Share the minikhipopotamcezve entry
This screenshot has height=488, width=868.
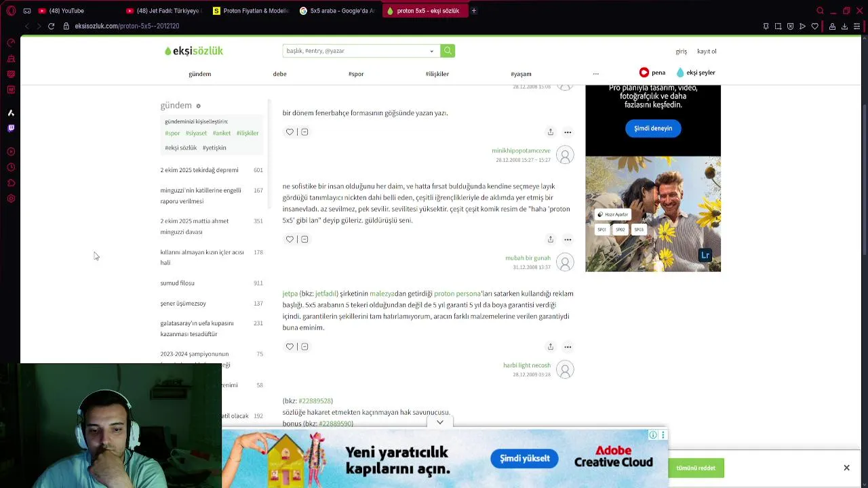click(x=551, y=239)
